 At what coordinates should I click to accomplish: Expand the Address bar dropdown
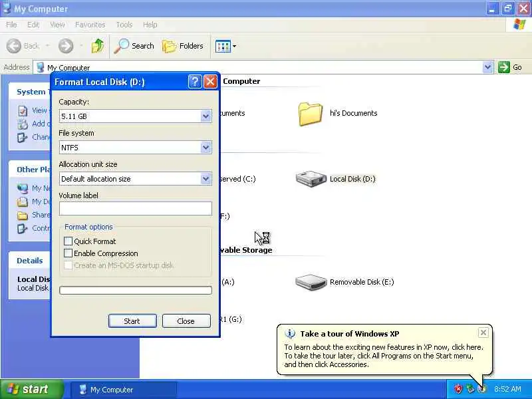coord(487,67)
